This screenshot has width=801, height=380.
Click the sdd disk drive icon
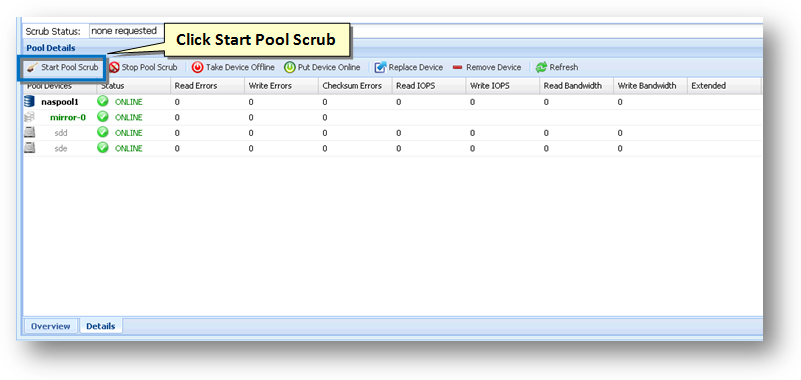point(30,133)
